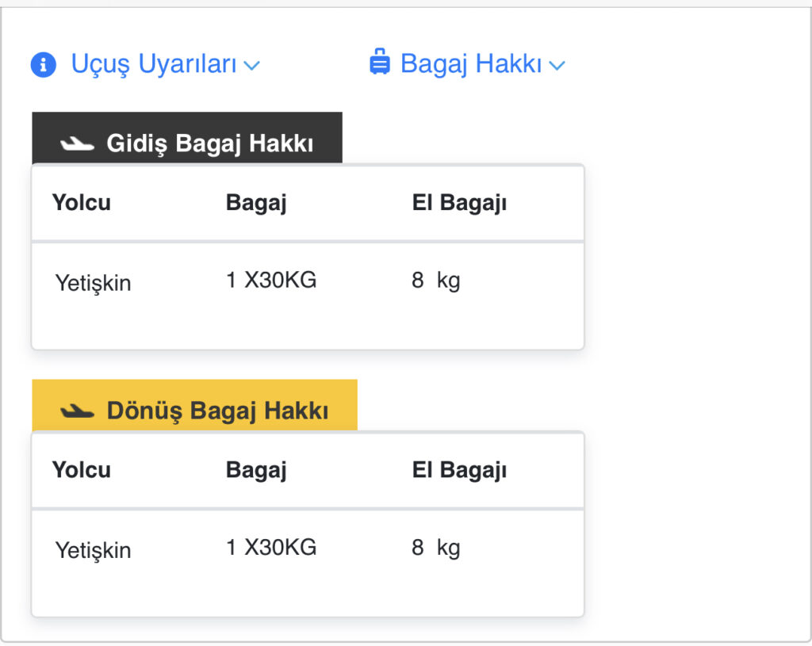The image size is (812, 646).
Task: Click Yetişkin row in Dönüş table
Action: click(x=93, y=550)
